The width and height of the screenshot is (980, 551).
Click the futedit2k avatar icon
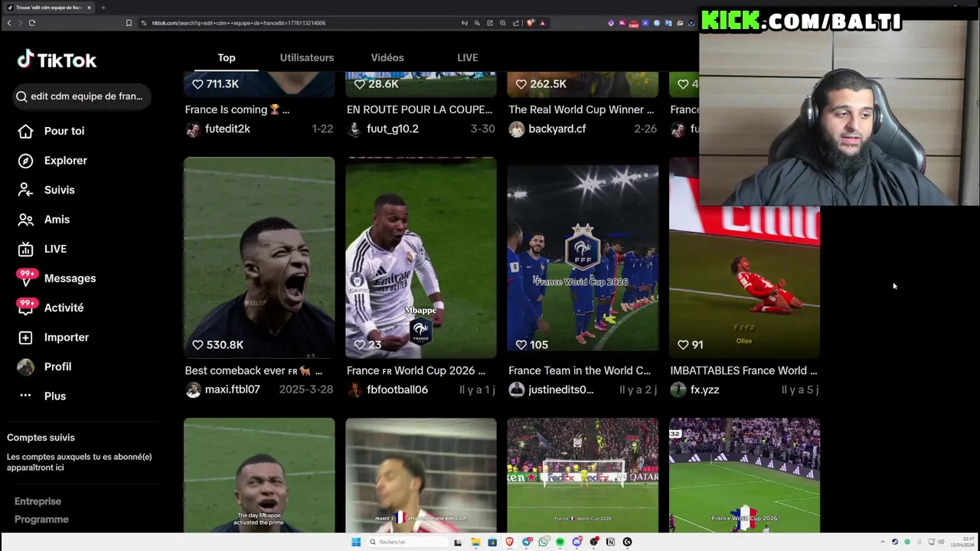point(193,129)
